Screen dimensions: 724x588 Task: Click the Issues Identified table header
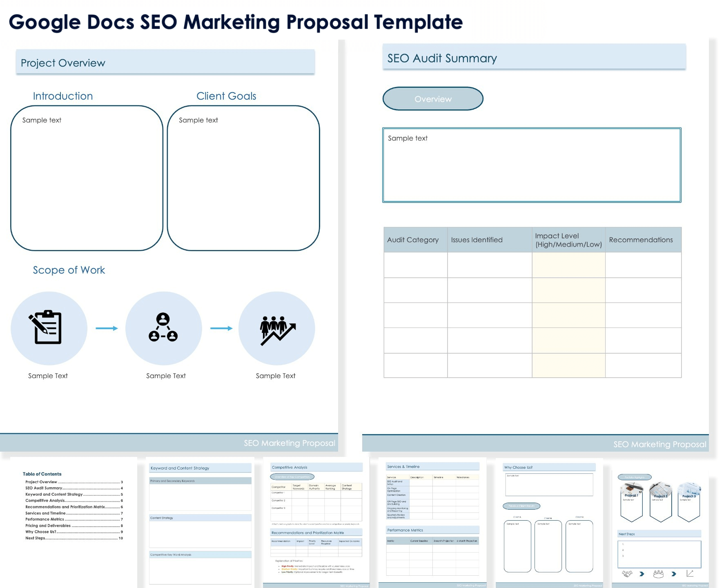(490, 240)
